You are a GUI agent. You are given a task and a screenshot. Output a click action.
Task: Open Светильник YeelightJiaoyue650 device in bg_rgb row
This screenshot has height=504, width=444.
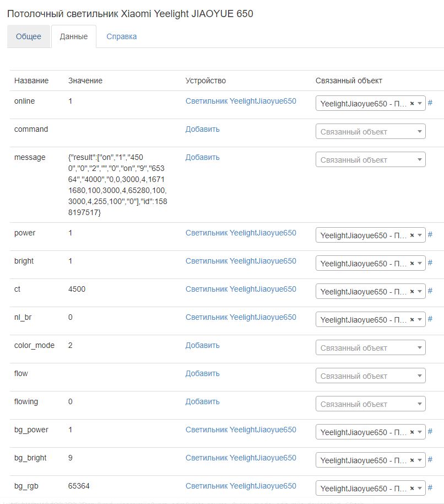(x=241, y=486)
